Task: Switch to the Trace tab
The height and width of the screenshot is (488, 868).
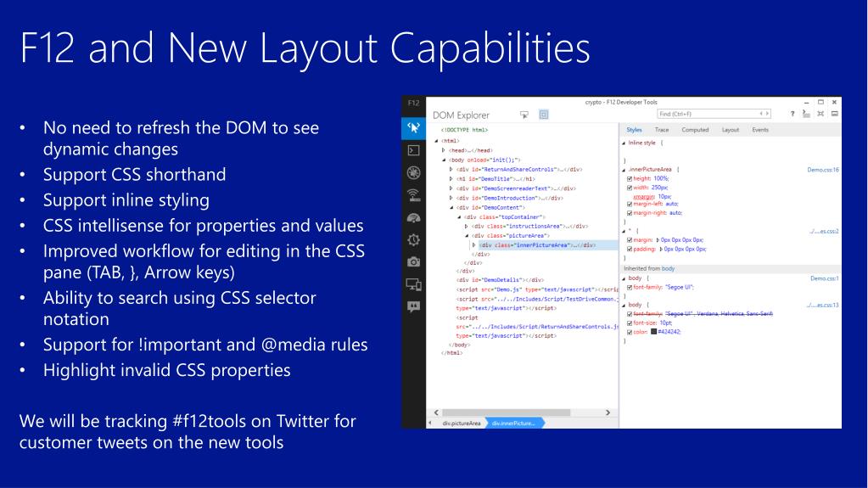Action: [662, 130]
